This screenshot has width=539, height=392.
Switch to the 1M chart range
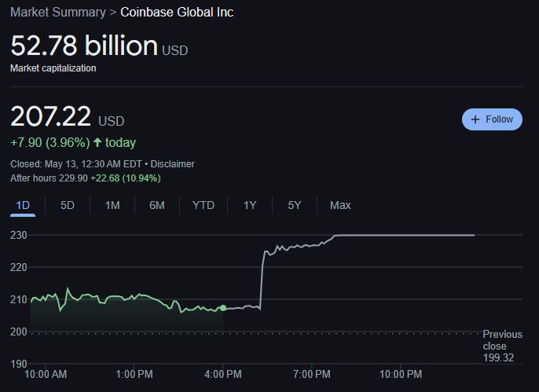[x=112, y=205]
